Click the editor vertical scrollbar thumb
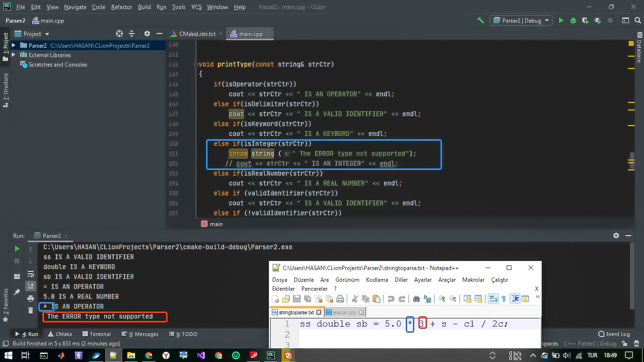The width and height of the screenshot is (644, 362). 632,157
